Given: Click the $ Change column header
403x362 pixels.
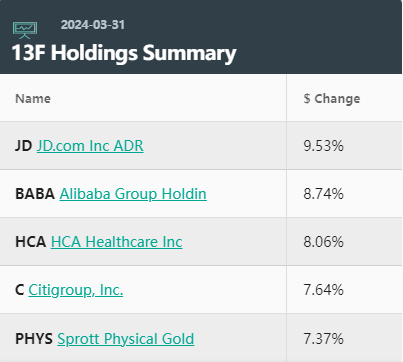Looking at the screenshot, I should (x=332, y=99).
